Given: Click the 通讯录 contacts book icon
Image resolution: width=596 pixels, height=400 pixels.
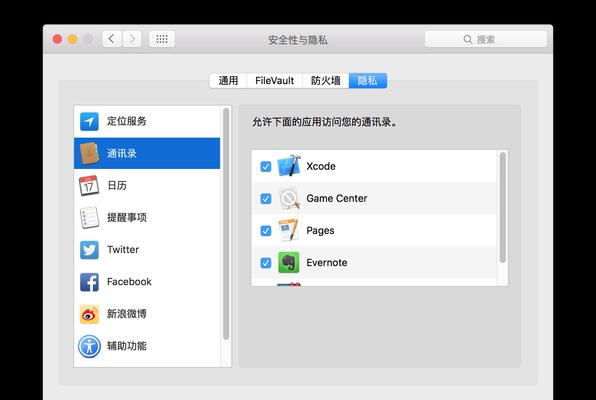Looking at the screenshot, I should click(x=89, y=153).
